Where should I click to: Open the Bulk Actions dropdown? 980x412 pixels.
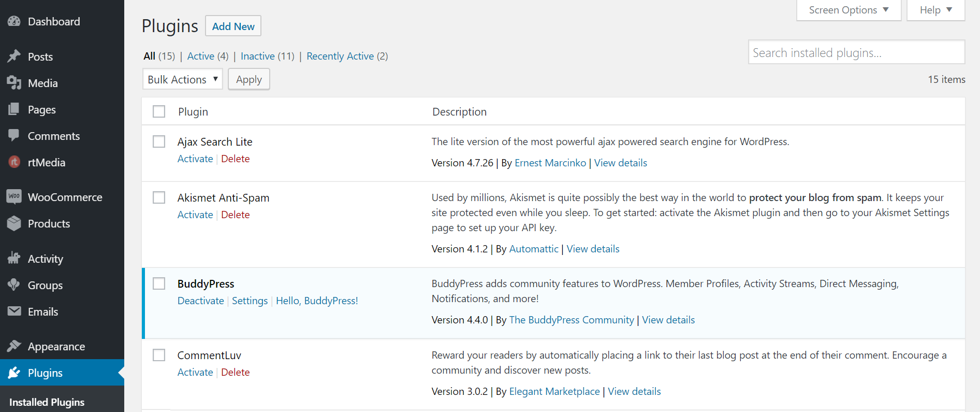pyautogui.click(x=183, y=79)
